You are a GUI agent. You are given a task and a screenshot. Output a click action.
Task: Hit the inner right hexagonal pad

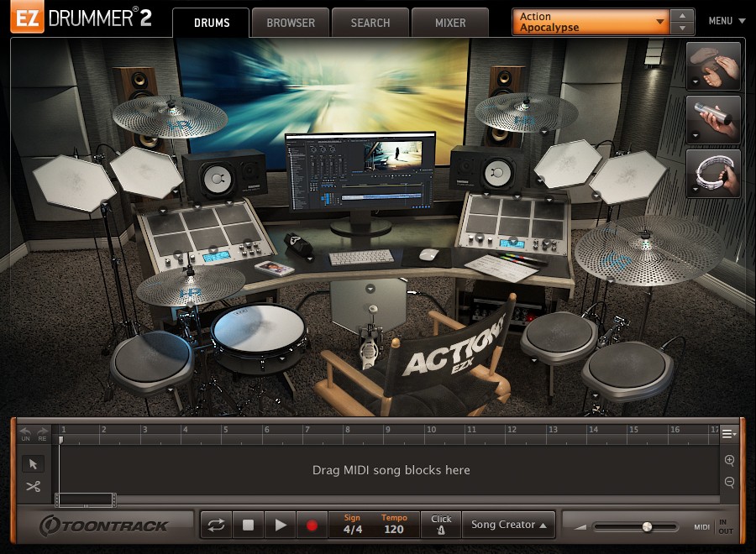(x=568, y=164)
